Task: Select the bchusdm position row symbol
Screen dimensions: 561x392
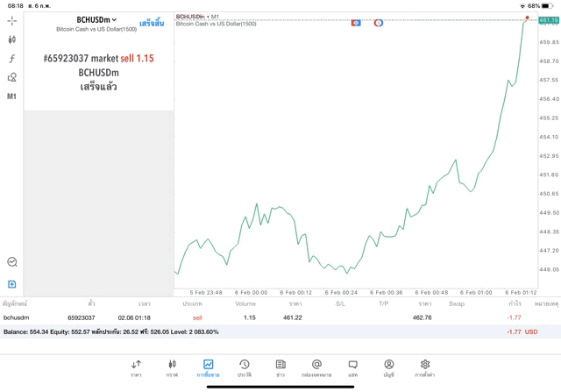Action: tap(16, 317)
